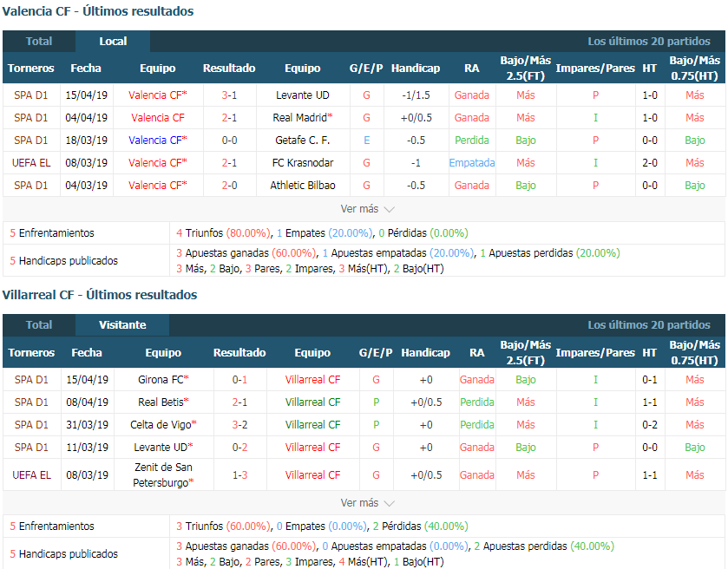Click 3 Triunfos (60.00%) summary text
Image resolution: width=728 pixels, height=569 pixels.
coord(223,526)
